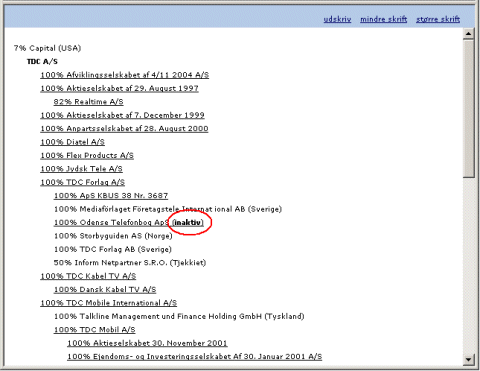The width and height of the screenshot is (480, 371).
Task: Open 100% Aktieselskabet af 29. August 1997
Action: (x=119, y=88)
